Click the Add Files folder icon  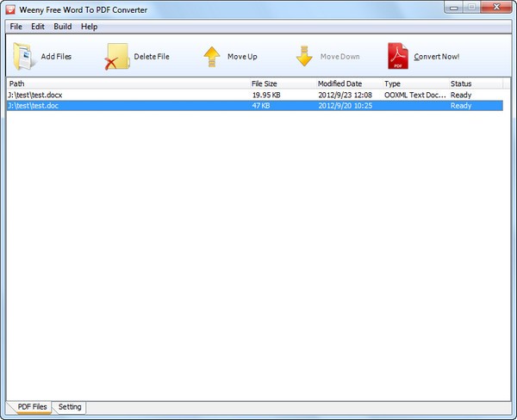pos(23,57)
